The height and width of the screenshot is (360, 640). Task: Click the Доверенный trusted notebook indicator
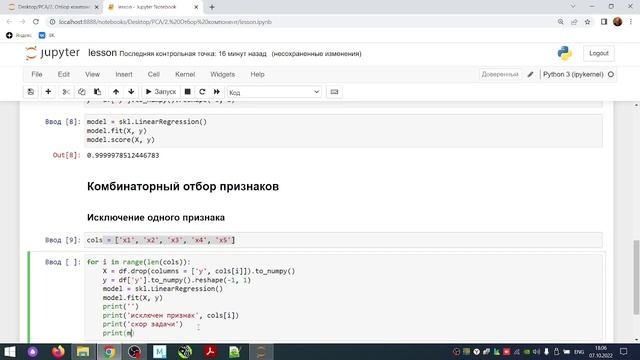pos(500,74)
